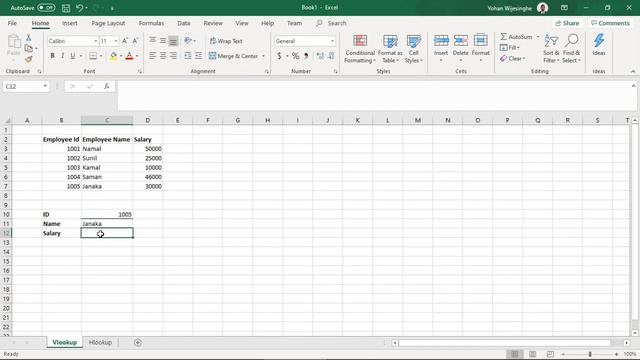The image size is (640, 360).
Task: Open the Page Layout tab
Action: tap(108, 23)
